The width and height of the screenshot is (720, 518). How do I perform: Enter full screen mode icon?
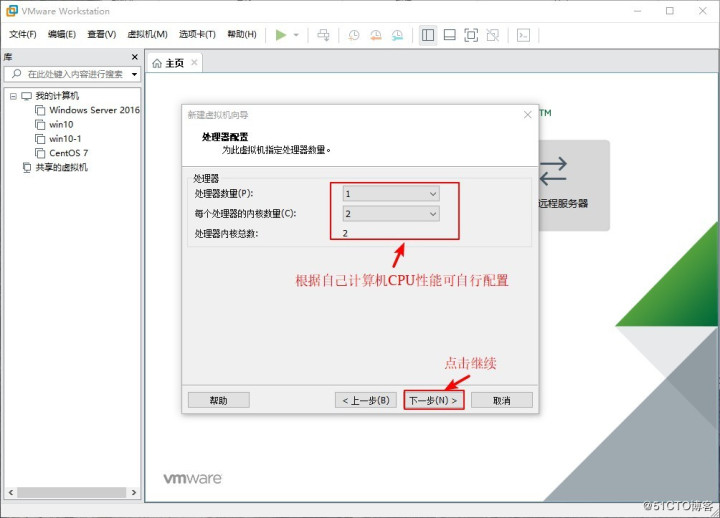pyautogui.click(x=471, y=35)
